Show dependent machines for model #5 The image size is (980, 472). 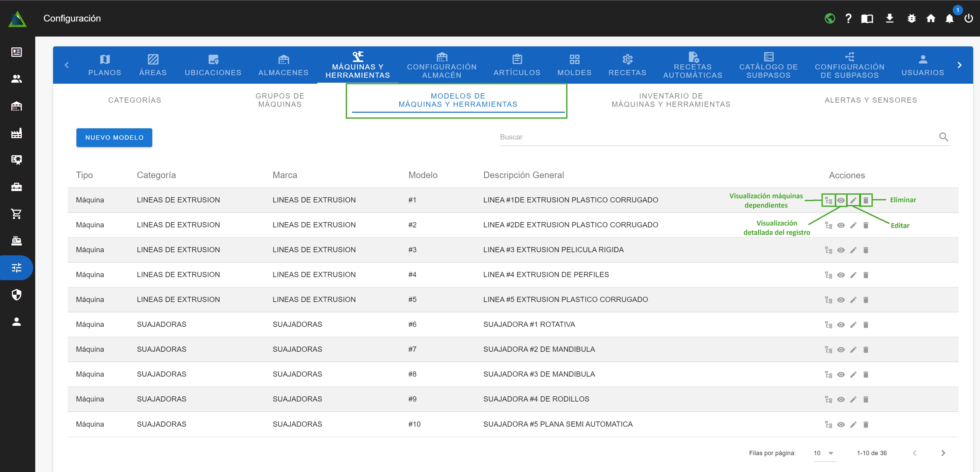click(x=828, y=300)
